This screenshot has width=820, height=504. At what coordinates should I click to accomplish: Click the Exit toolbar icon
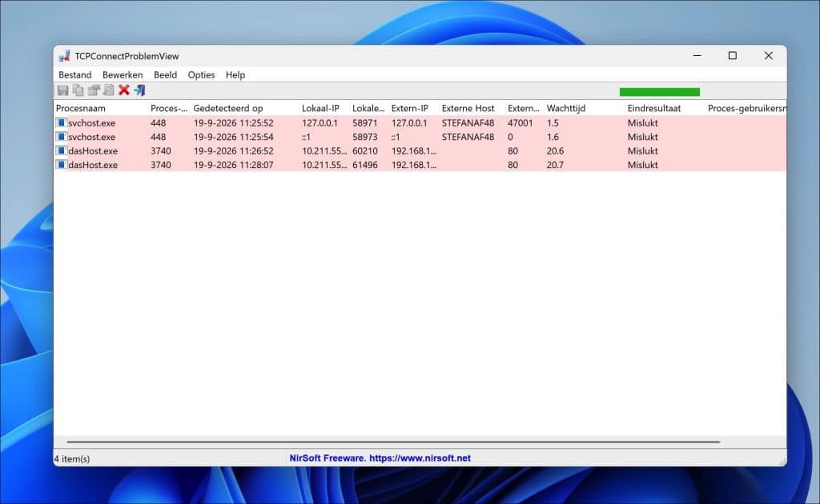click(139, 90)
